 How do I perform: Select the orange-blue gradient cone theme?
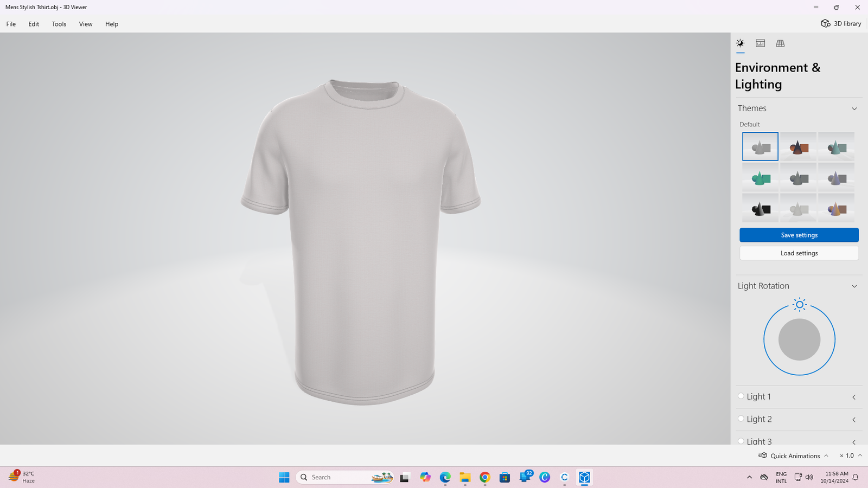836,208
